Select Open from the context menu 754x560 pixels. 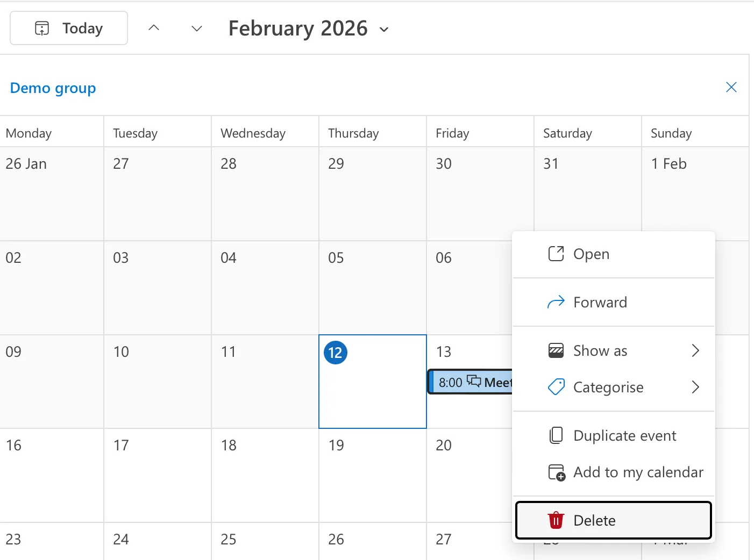click(592, 253)
